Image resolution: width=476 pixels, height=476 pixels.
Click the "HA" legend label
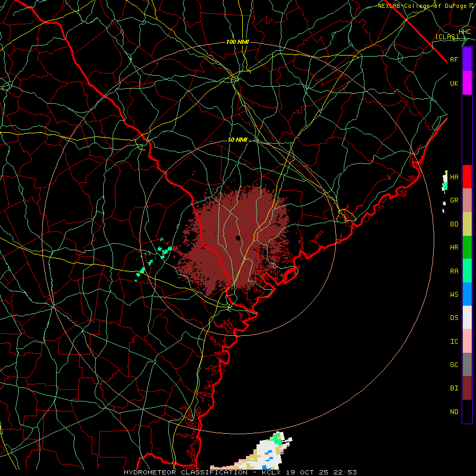[454, 177]
